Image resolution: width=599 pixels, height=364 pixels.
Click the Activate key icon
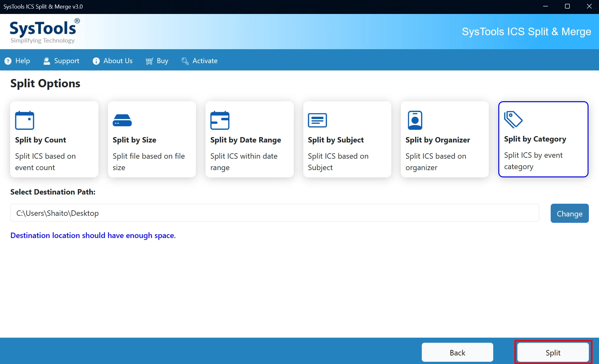(185, 61)
